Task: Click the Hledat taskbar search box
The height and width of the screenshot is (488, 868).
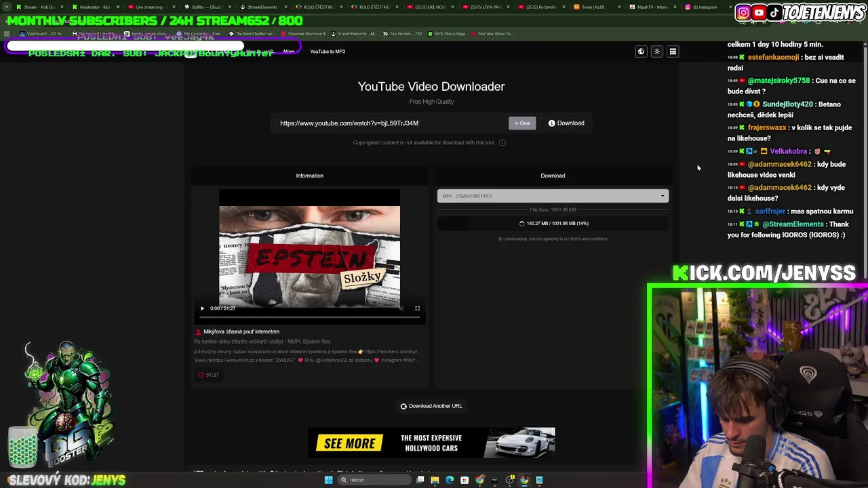Action: [375, 480]
